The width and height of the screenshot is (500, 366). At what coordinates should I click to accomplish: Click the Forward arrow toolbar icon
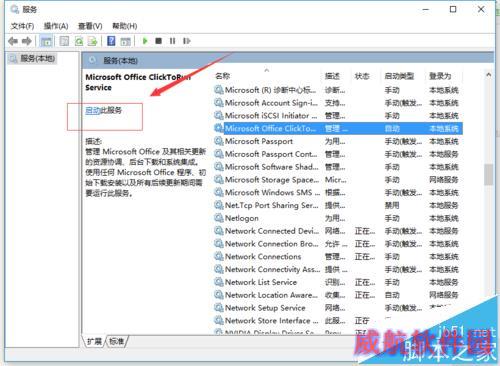click(27, 41)
